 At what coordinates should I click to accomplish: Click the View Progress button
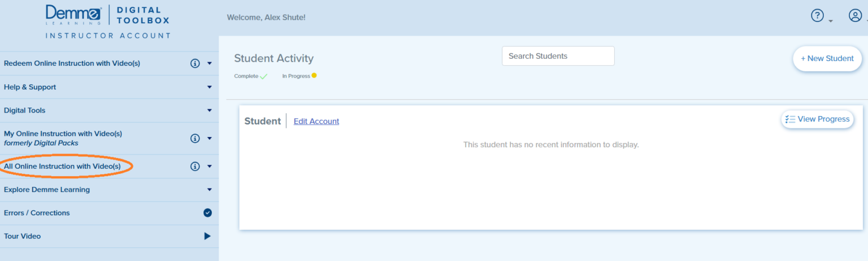817,119
